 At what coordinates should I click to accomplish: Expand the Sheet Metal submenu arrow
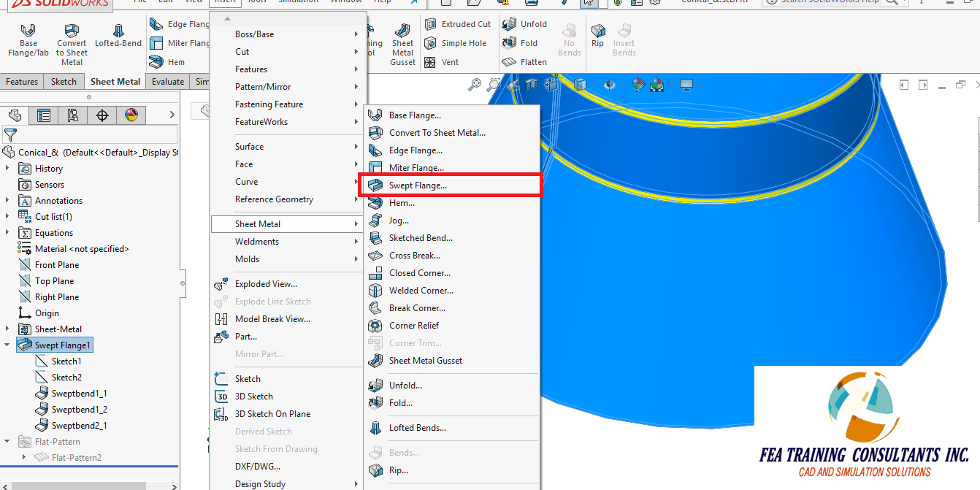click(354, 223)
